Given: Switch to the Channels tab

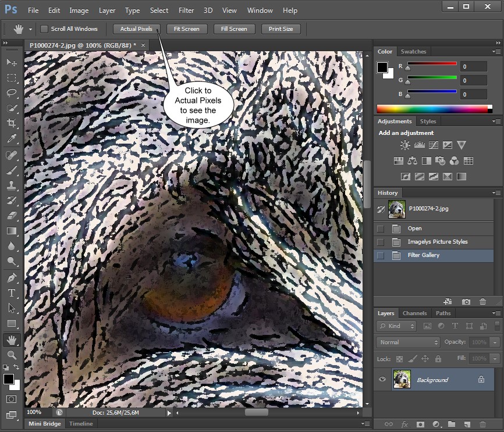Looking at the screenshot, I should tap(414, 313).
